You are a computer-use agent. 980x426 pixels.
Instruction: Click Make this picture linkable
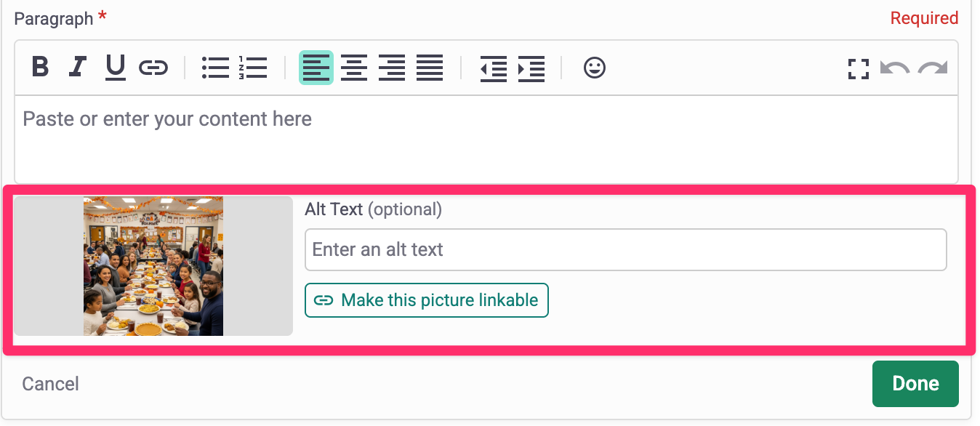point(427,300)
